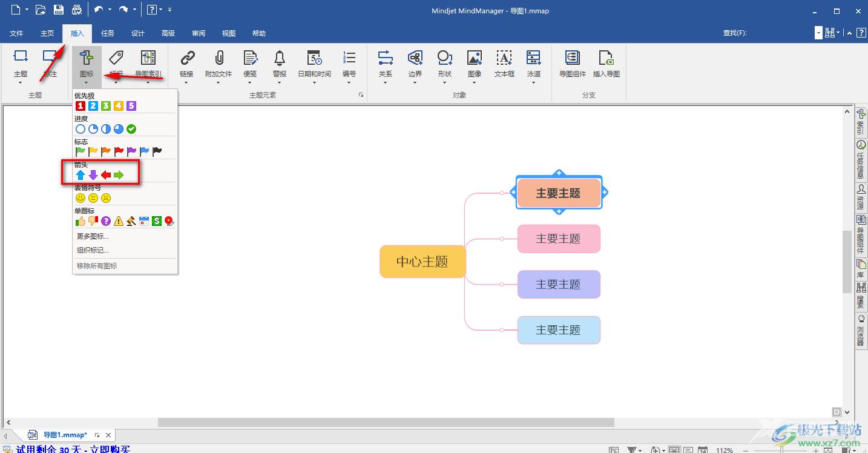
Task: Insert the green dollar sign icon
Action: tap(157, 221)
